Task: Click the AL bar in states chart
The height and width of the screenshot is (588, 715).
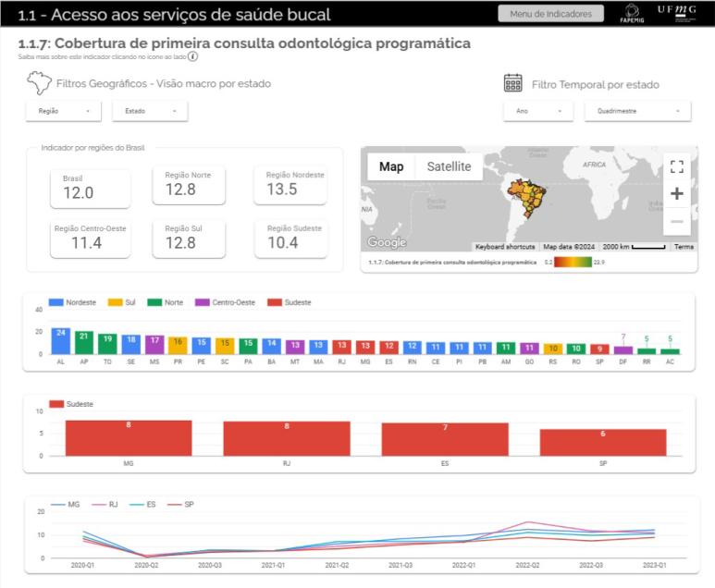Action: [61, 340]
